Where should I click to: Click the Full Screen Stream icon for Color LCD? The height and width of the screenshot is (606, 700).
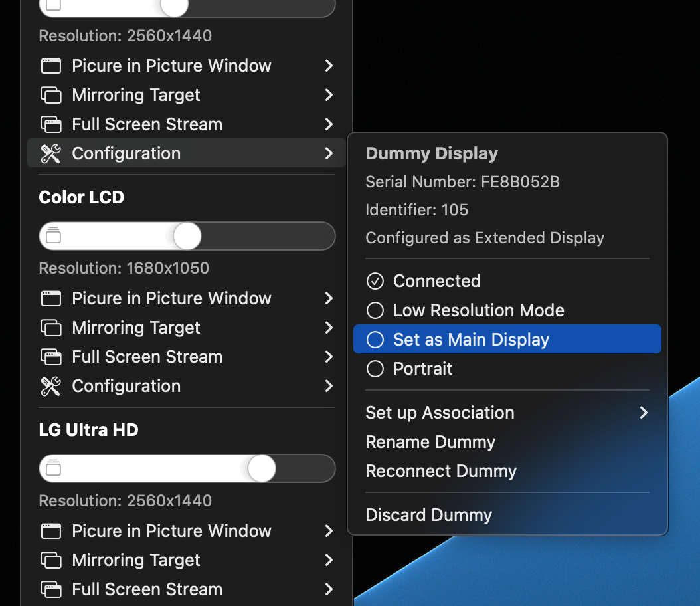51,357
